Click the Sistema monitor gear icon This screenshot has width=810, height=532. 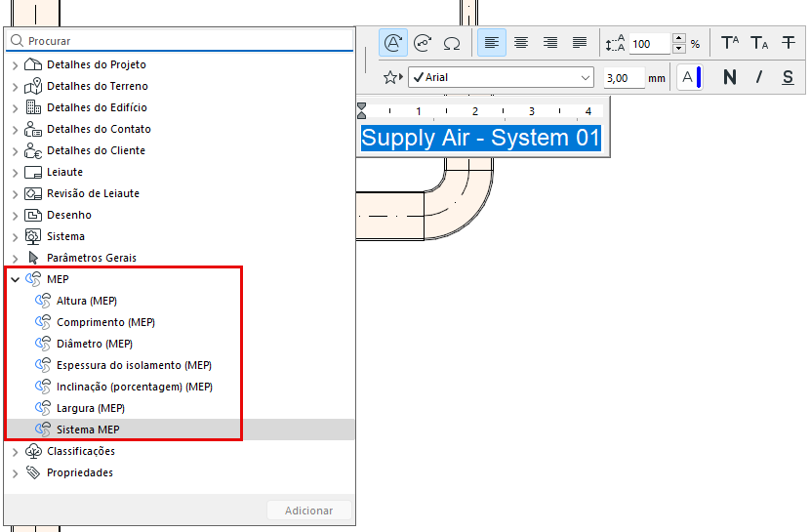pos(33,236)
